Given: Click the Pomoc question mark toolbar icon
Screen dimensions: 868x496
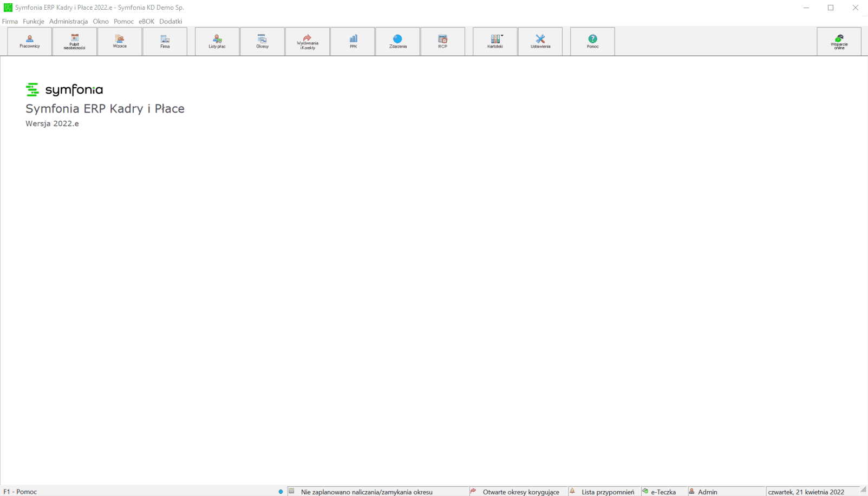Looking at the screenshot, I should (x=592, y=41).
